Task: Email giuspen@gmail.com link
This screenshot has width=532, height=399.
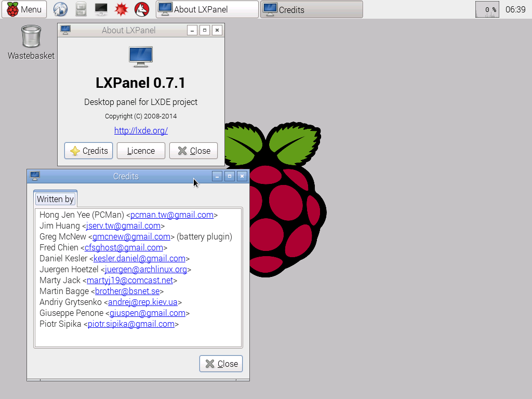Action: pyautogui.click(x=148, y=312)
